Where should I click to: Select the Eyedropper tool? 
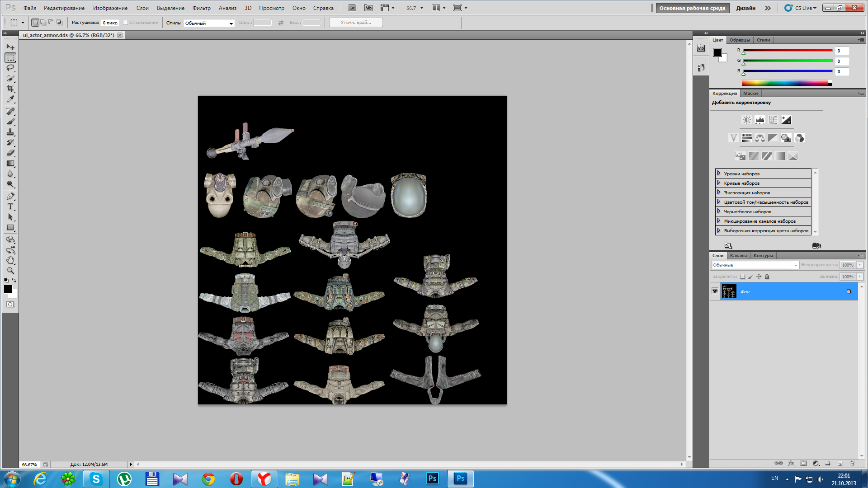coord(10,99)
